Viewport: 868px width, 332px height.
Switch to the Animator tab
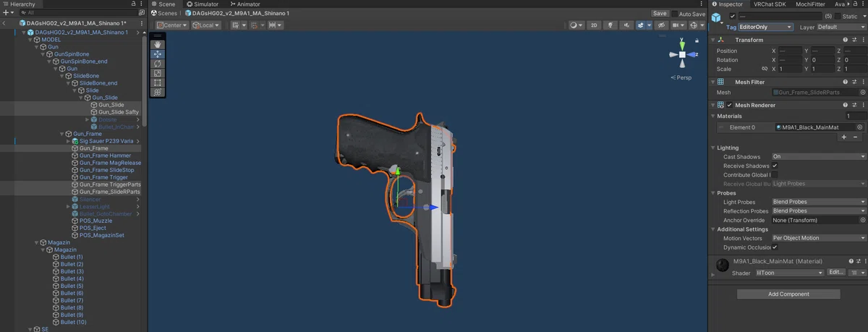tap(244, 4)
